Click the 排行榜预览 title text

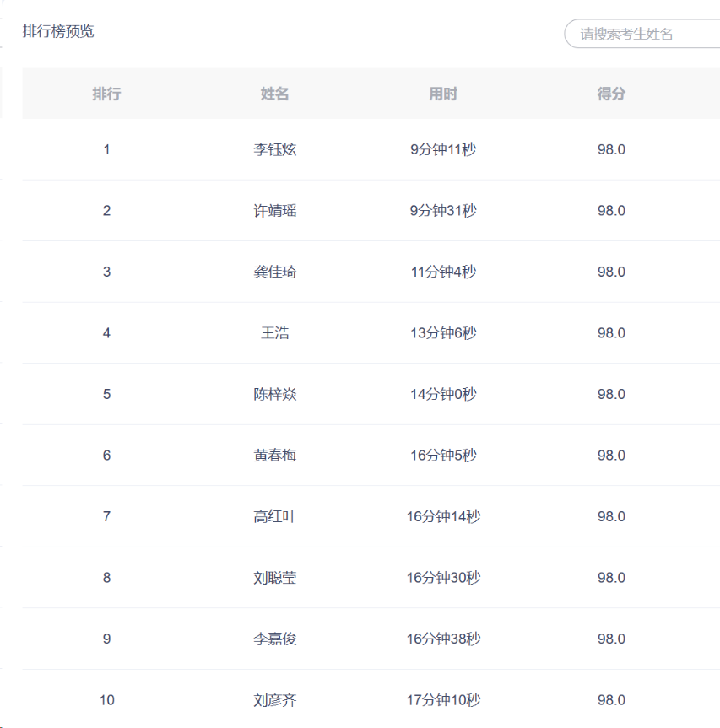(58, 31)
